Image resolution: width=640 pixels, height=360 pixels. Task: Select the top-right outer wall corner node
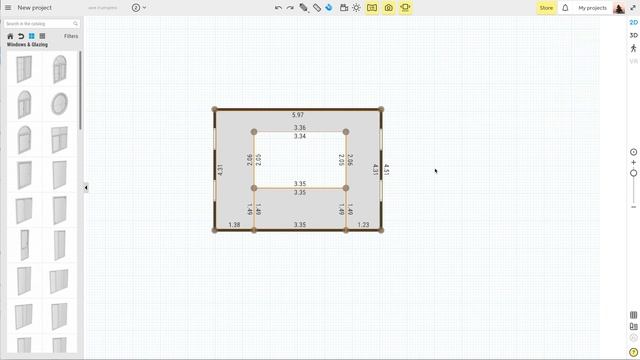pos(381,109)
